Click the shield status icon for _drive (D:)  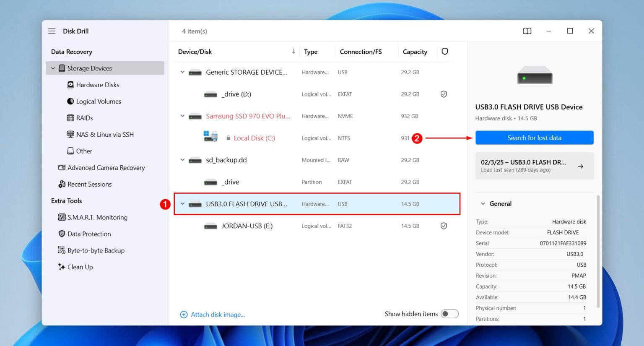click(x=443, y=94)
